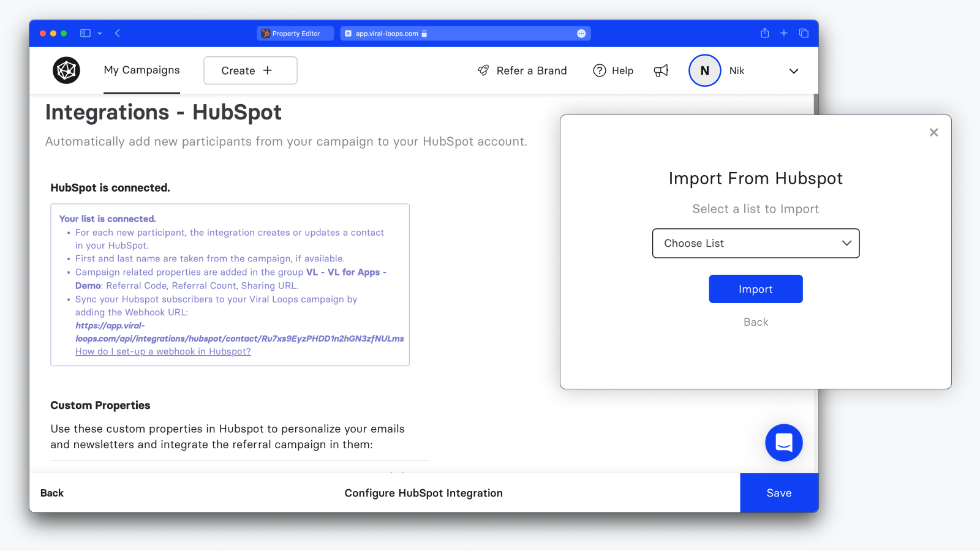The width and height of the screenshot is (980, 551).
Task: Open the announcements megaphone icon
Action: pos(661,70)
